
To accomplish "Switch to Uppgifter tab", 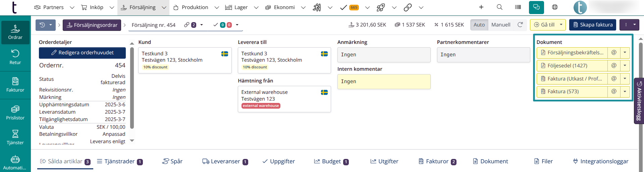I will pos(279,162).
